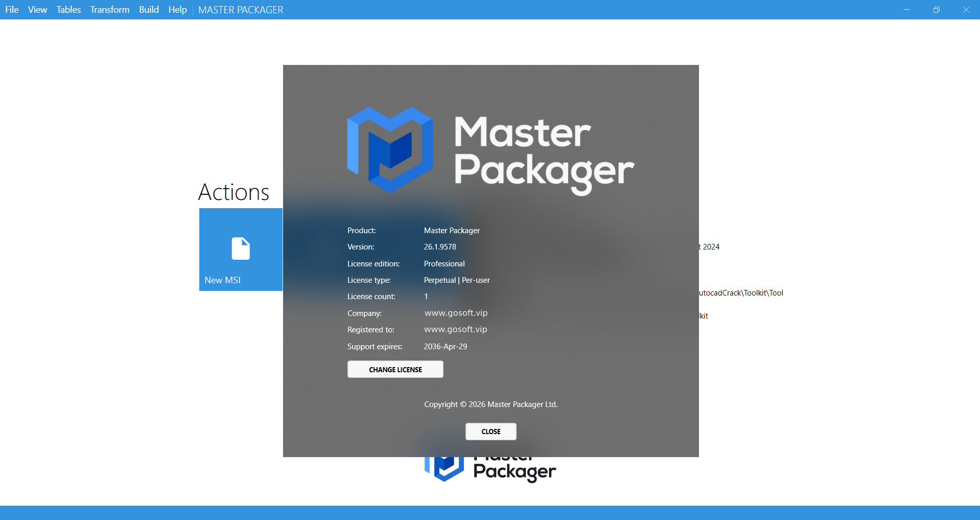Click the recent path ending Toolkit\Tool
The width and height of the screenshot is (980, 520).
click(741, 293)
